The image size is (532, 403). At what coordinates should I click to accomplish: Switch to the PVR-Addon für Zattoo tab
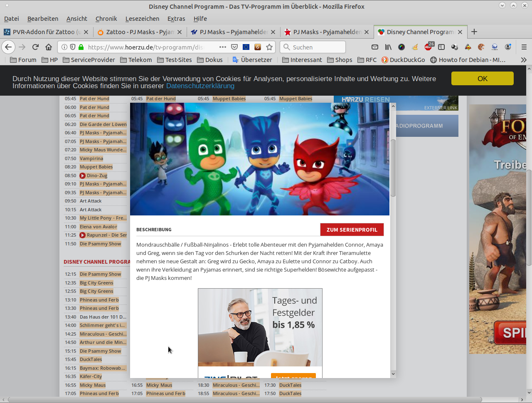tap(46, 32)
